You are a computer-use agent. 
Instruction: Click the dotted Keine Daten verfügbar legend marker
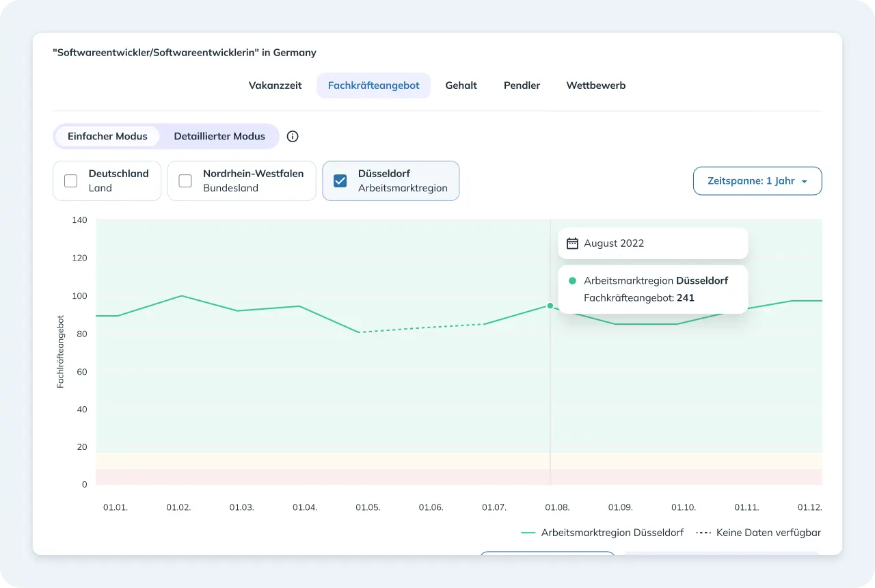703,533
